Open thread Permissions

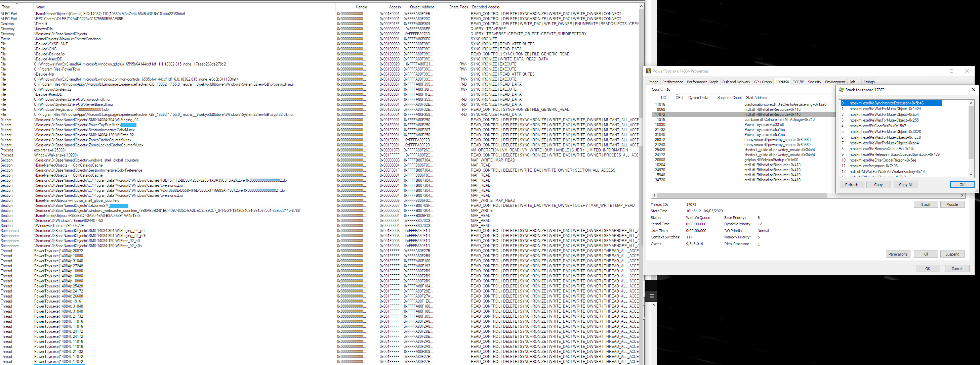click(x=897, y=254)
